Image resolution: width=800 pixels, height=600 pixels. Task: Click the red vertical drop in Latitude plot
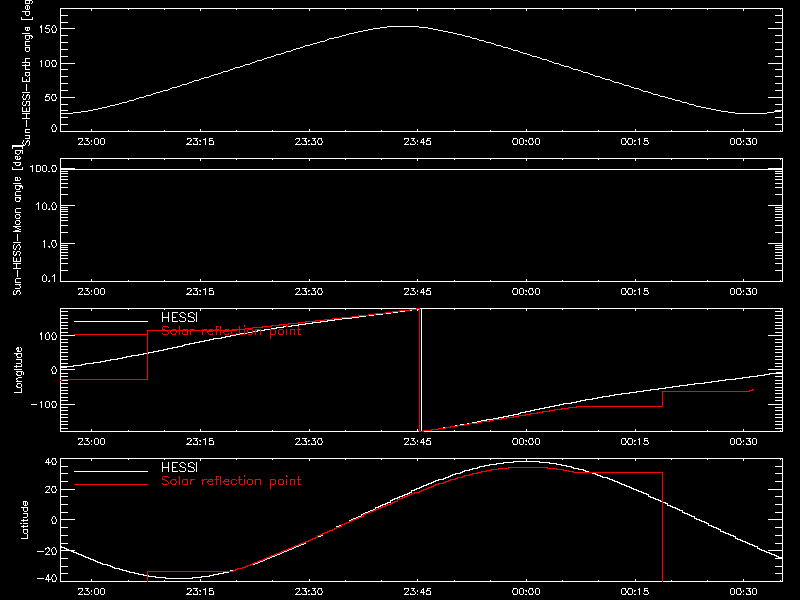[662, 527]
